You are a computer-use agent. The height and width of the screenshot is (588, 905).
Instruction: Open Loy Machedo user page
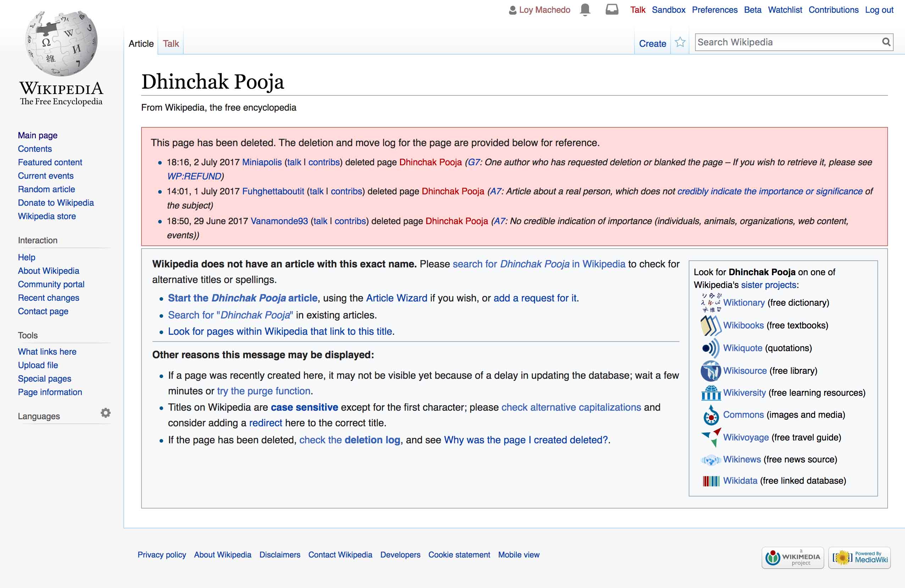[x=544, y=10]
